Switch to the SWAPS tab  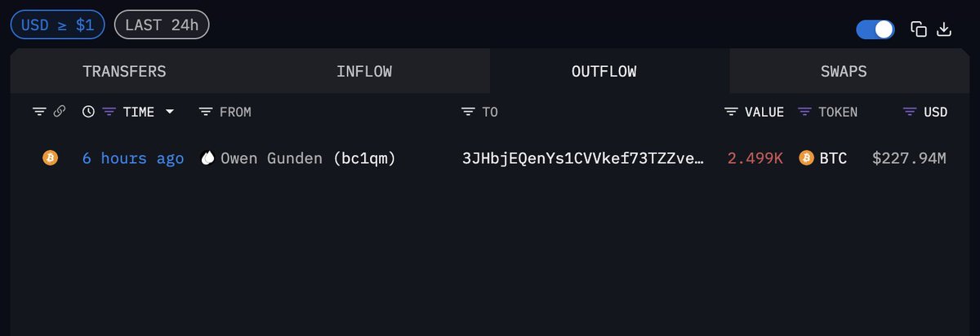coord(844,72)
